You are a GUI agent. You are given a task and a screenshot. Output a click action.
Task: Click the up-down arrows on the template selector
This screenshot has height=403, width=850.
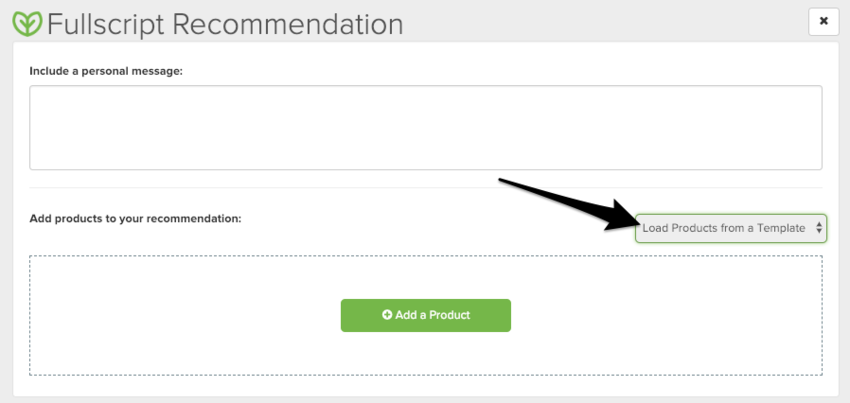point(819,228)
